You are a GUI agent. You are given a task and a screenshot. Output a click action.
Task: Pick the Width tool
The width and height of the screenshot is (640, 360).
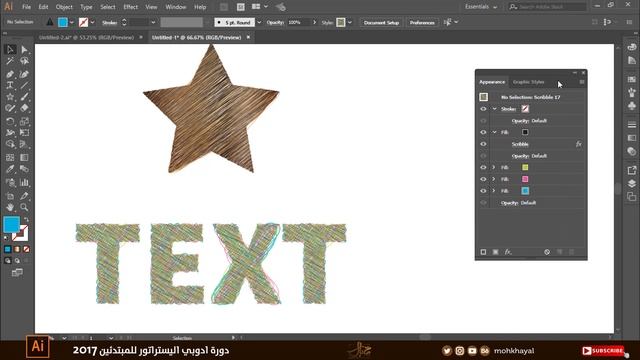[10, 133]
